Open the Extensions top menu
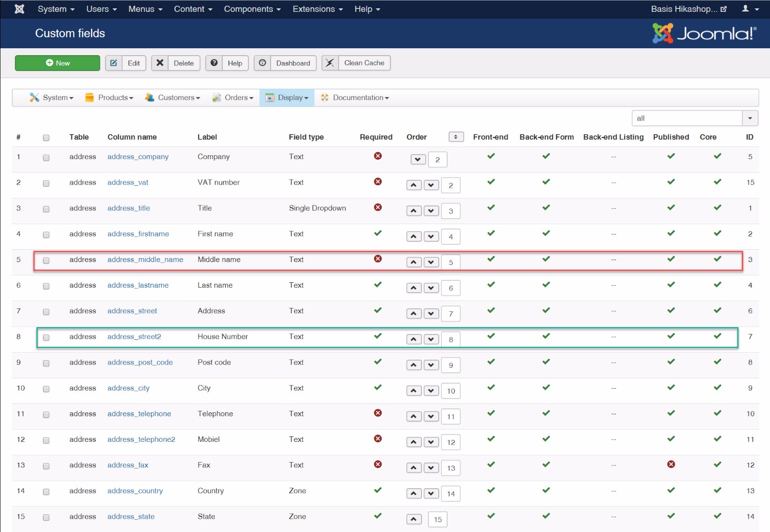The height and width of the screenshot is (532, 770). [317, 9]
